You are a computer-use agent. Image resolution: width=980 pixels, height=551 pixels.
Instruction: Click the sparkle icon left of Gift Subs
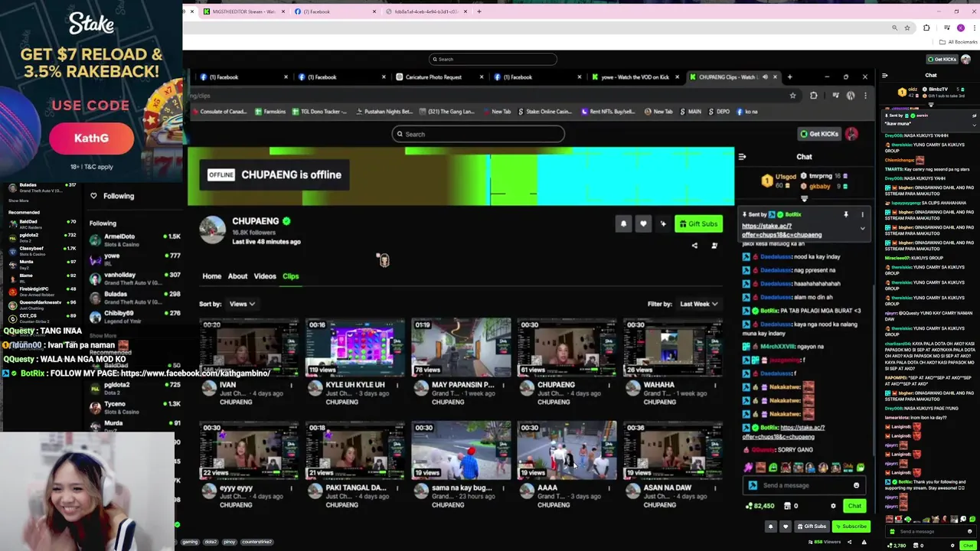[663, 223]
